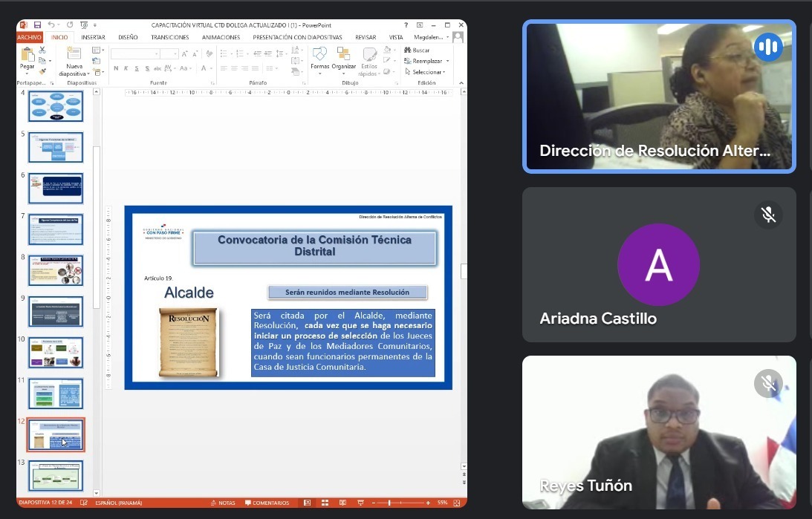Screen dimensions: 812x519
Task: Click the Buscar button
Action: pyautogui.click(x=417, y=50)
